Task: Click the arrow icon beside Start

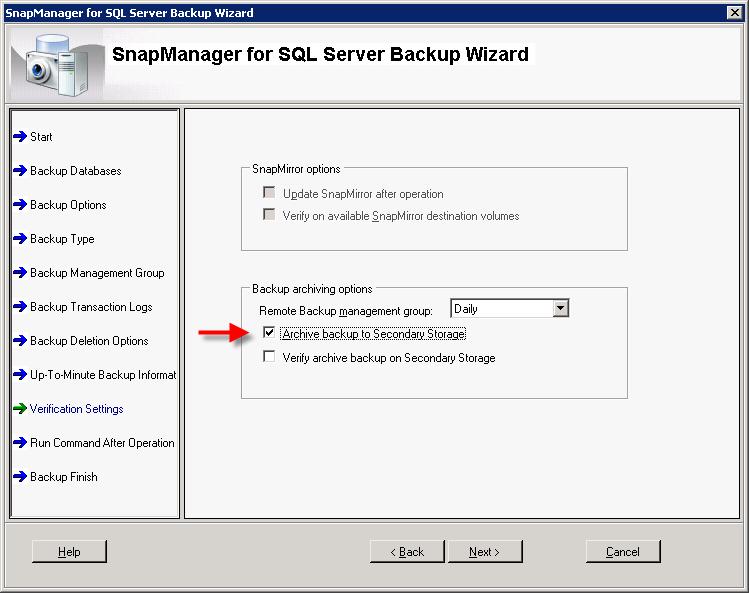Action: coord(20,137)
